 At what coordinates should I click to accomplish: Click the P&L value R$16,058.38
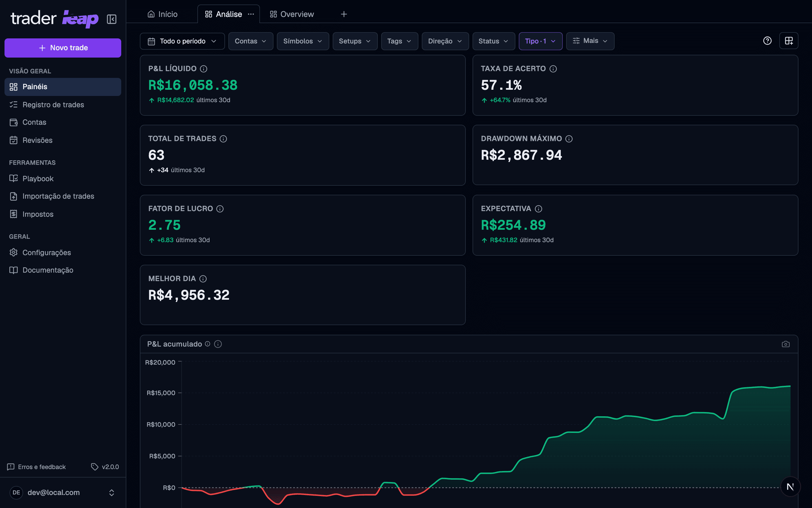click(x=193, y=85)
